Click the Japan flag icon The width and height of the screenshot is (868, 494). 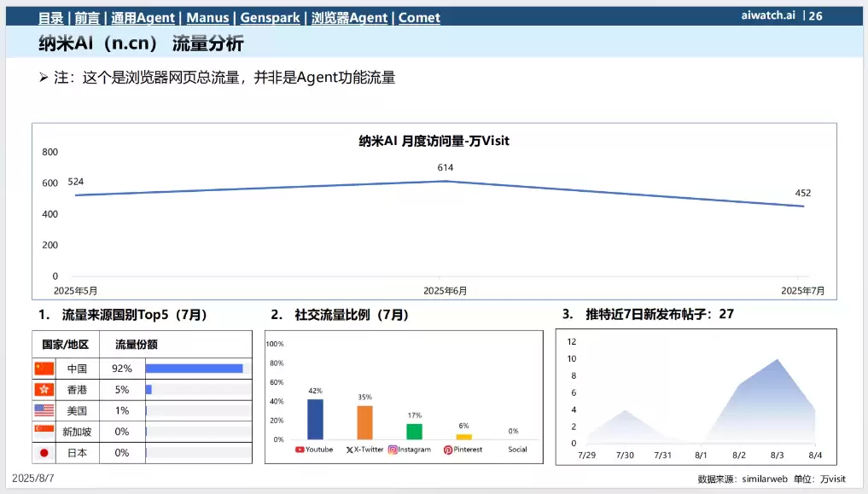pos(44,452)
